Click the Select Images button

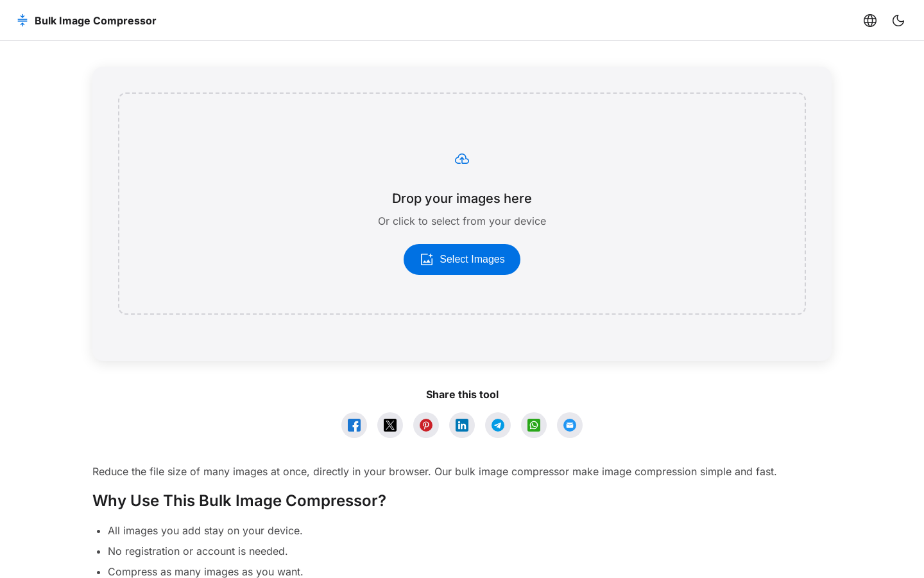(462, 259)
